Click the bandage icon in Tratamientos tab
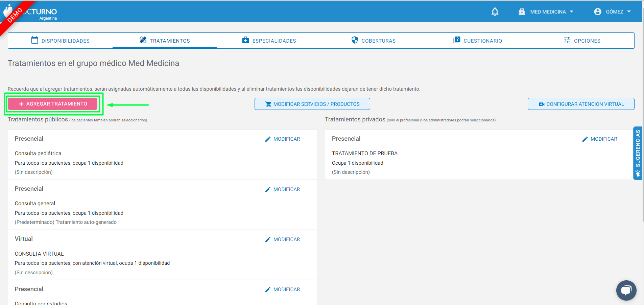 (143, 40)
